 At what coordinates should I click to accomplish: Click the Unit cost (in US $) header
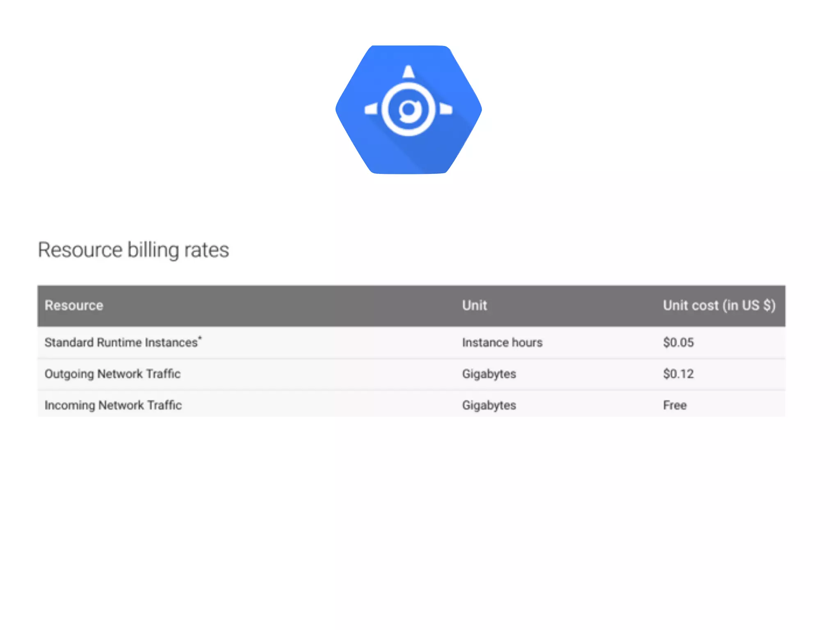tap(719, 306)
